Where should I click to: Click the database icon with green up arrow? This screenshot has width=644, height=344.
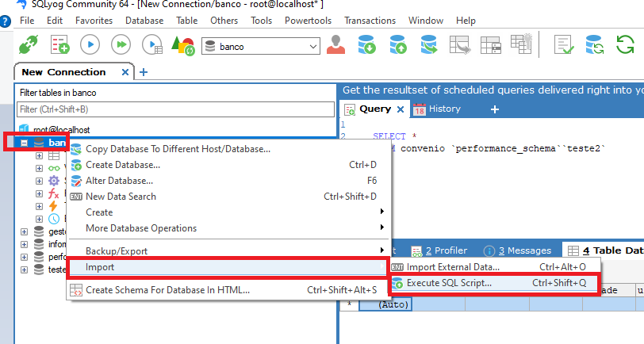click(x=398, y=45)
